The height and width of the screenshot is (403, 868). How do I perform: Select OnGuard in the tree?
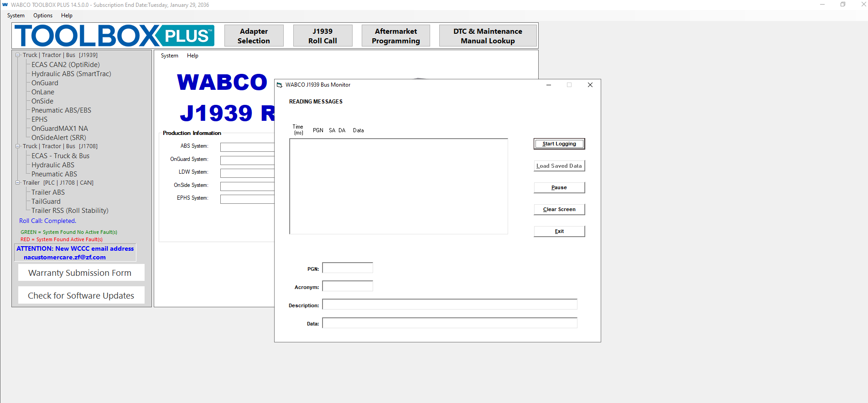pos(45,83)
